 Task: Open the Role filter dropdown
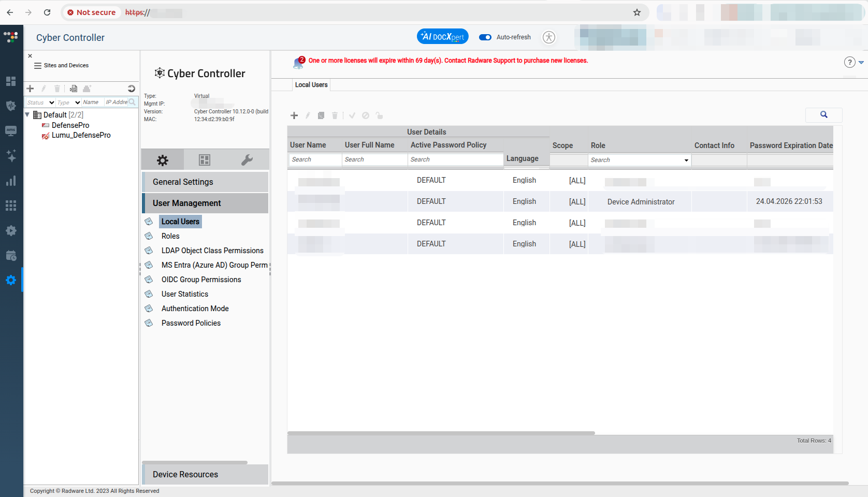point(686,160)
